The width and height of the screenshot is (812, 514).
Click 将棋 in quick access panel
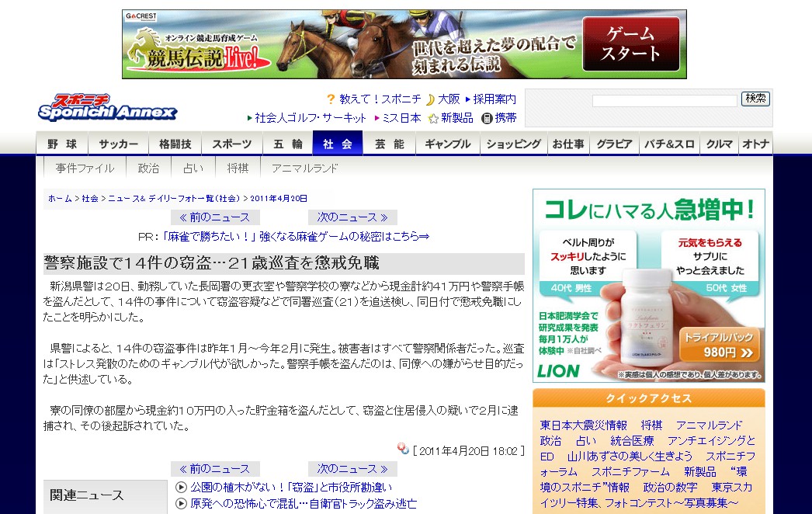click(651, 425)
